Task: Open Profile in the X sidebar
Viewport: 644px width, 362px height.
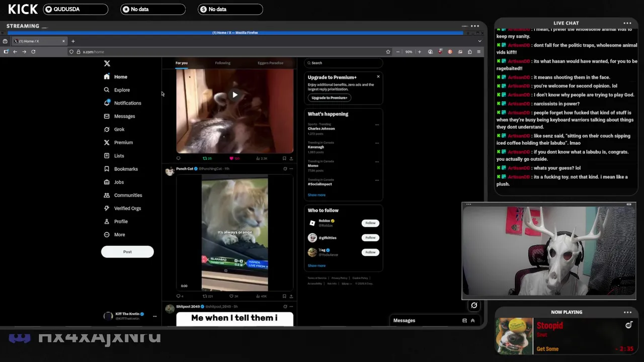Action: [116, 221]
